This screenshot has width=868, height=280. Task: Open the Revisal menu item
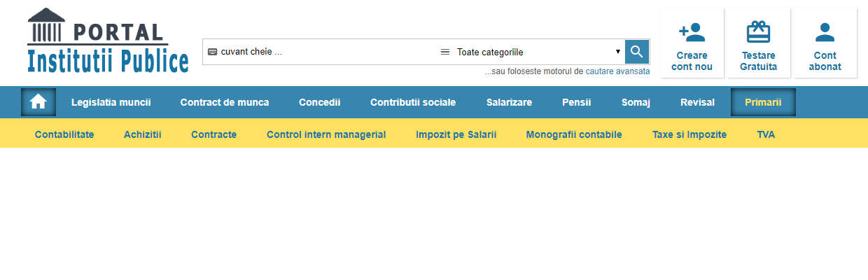pyautogui.click(x=697, y=102)
